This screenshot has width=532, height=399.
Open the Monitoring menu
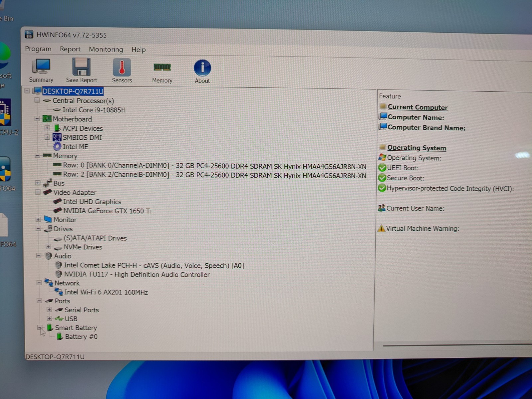point(106,49)
